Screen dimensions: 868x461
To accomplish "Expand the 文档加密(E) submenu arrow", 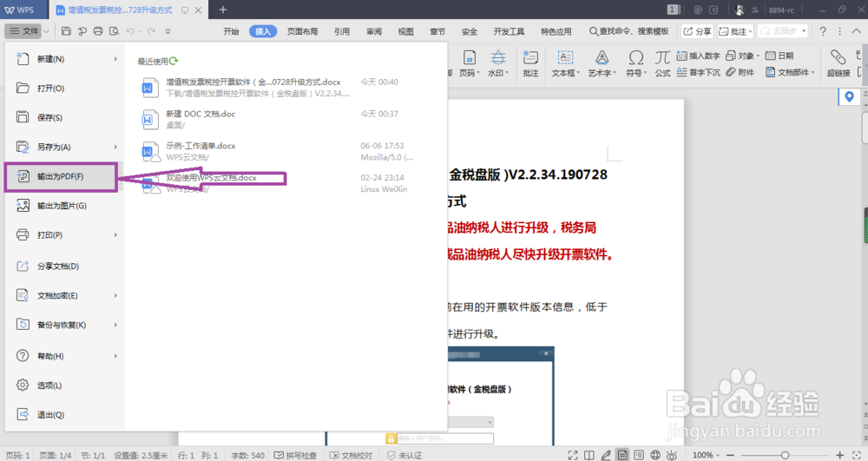I will [115, 295].
